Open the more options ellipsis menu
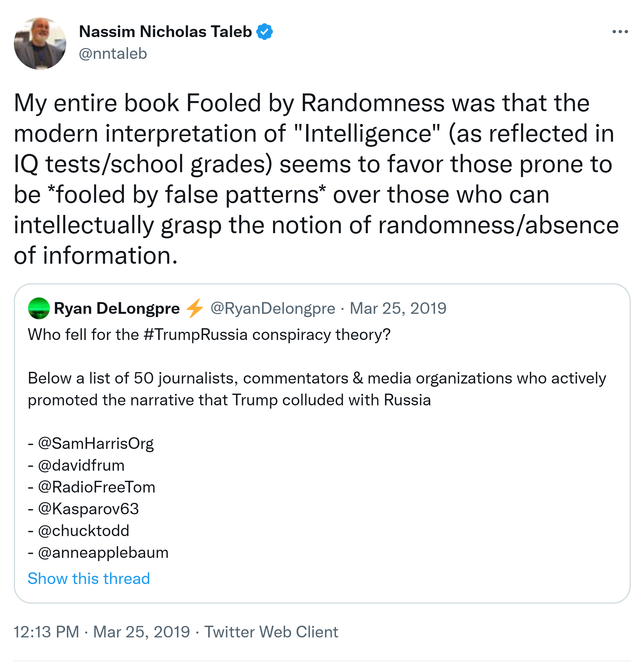The image size is (644, 672). [x=620, y=32]
